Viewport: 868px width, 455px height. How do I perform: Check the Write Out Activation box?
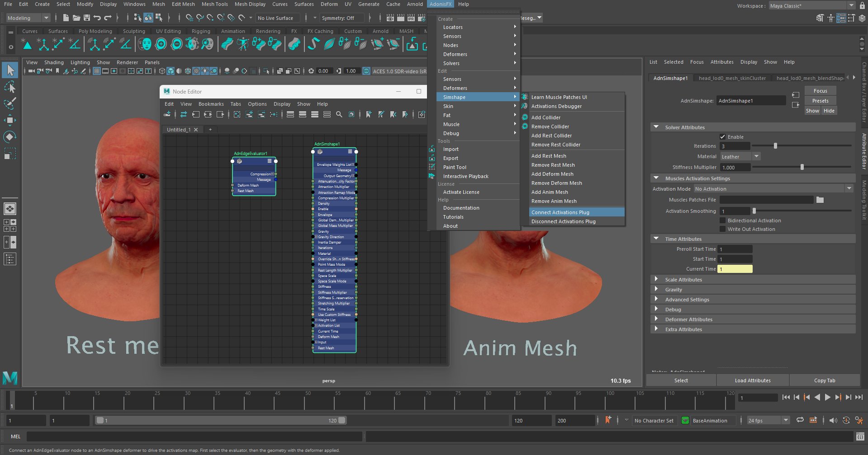(722, 229)
